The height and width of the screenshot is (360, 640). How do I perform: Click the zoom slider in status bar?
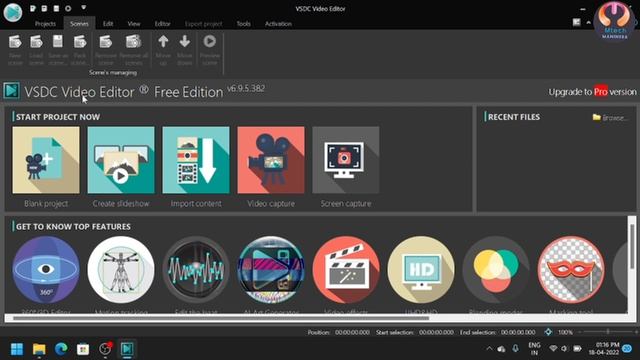608,332
